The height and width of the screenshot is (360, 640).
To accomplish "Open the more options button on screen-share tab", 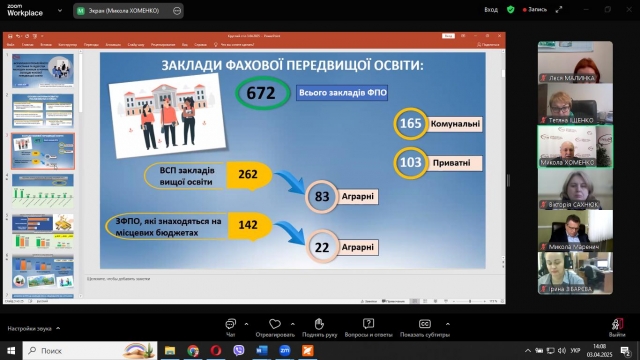I will coord(177,11).
